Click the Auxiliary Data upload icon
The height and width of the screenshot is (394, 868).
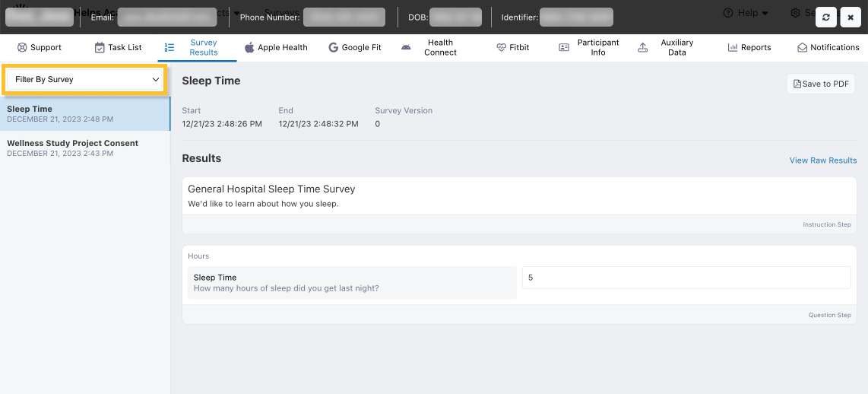(643, 47)
